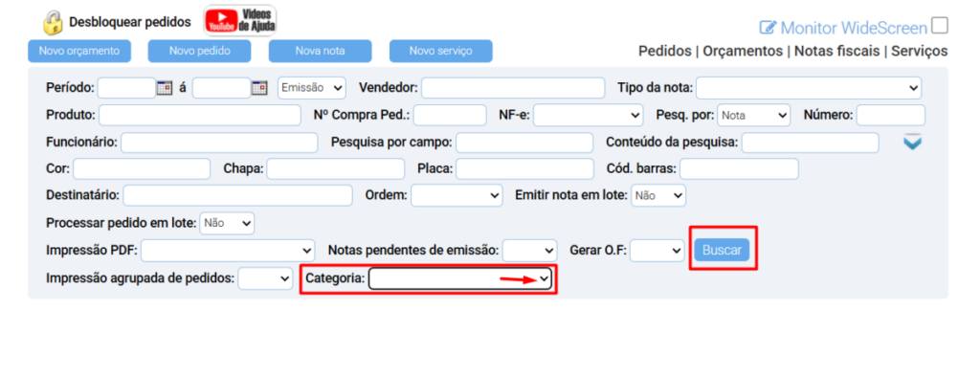Click the padlock Desbloquear pedidos icon
Image resolution: width=980 pixels, height=376 pixels.
54,23
